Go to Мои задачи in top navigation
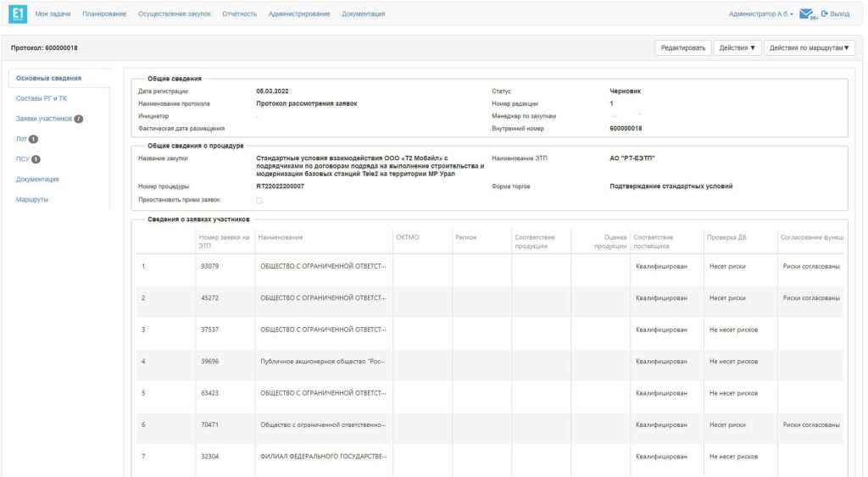This screenshot has width=868, height=477. (53, 14)
